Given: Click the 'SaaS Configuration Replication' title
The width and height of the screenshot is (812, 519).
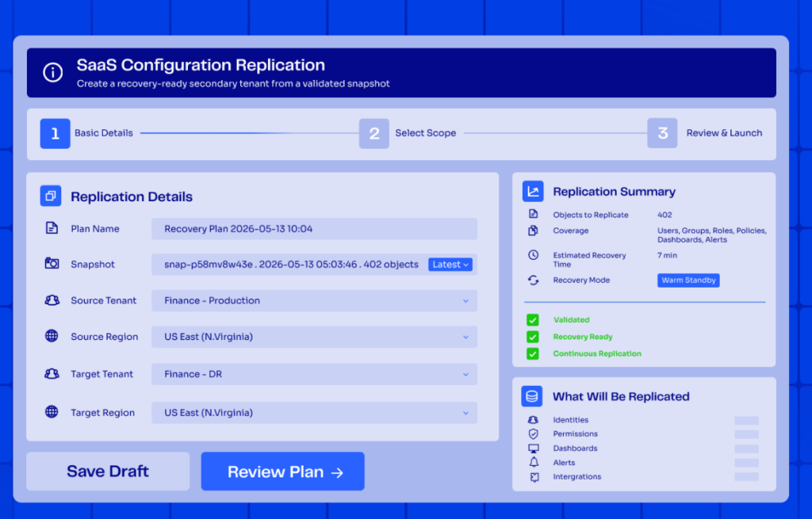Looking at the screenshot, I should (x=201, y=65).
